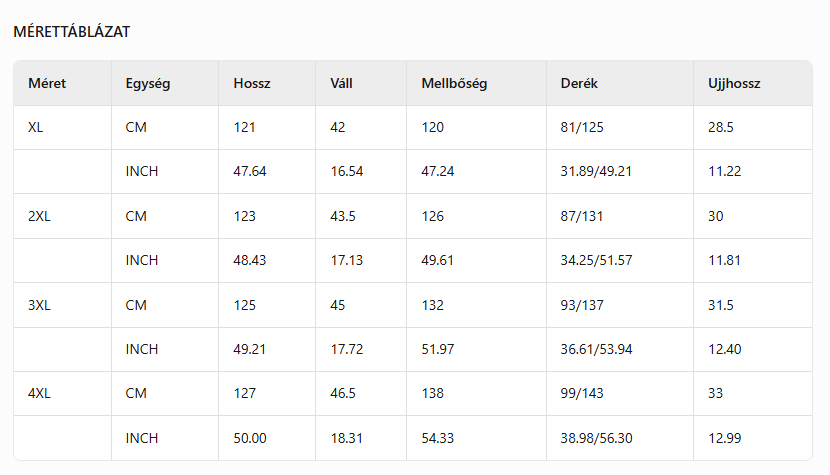Click the MÉRETTÁBLÁZAT heading

(x=71, y=32)
